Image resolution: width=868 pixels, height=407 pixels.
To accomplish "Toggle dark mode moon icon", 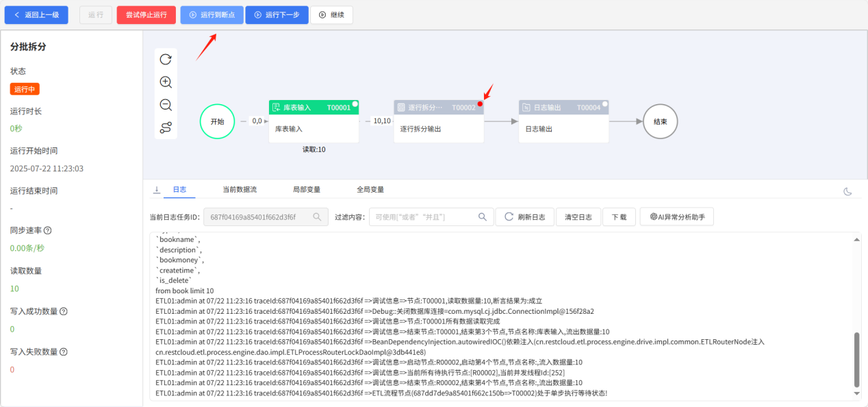I will point(848,192).
